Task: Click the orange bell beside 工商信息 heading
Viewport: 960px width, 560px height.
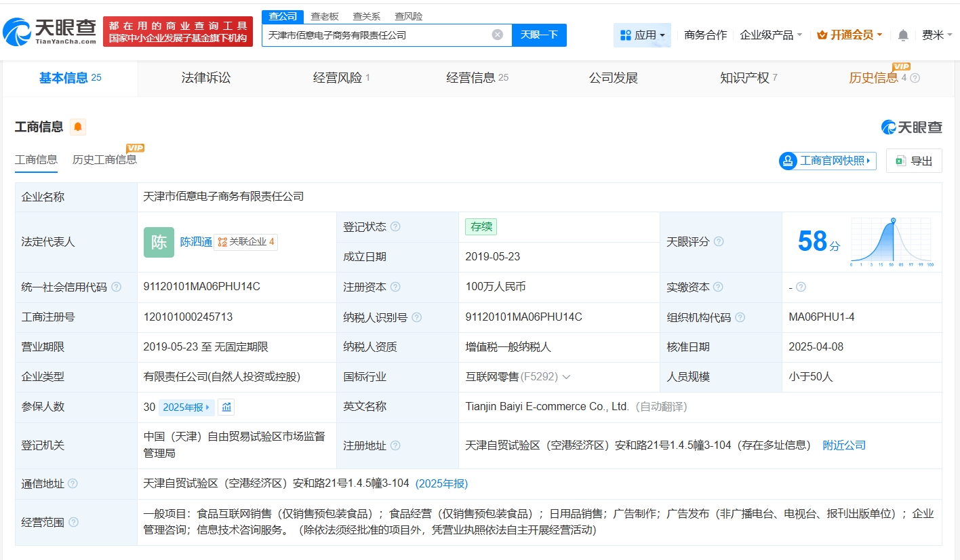Action: (78, 127)
